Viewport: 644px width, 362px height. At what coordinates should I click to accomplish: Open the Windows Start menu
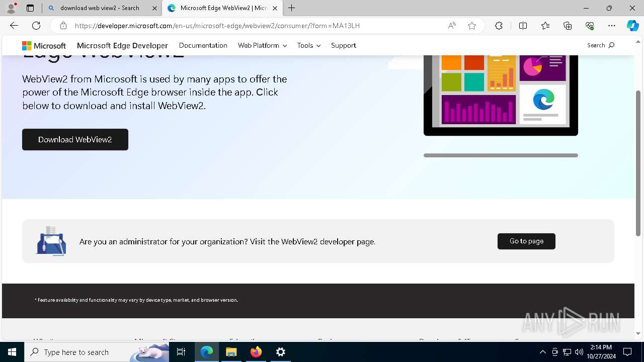[x=12, y=352]
